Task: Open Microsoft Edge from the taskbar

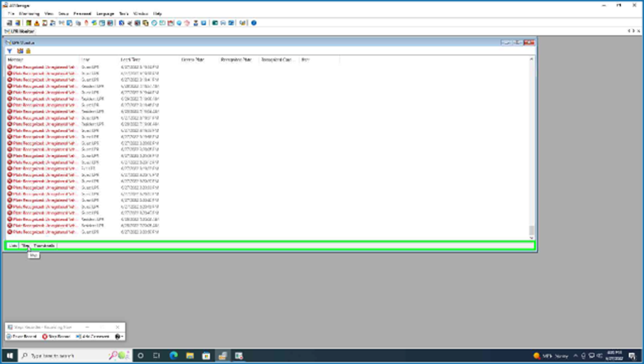Action: [x=173, y=356]
